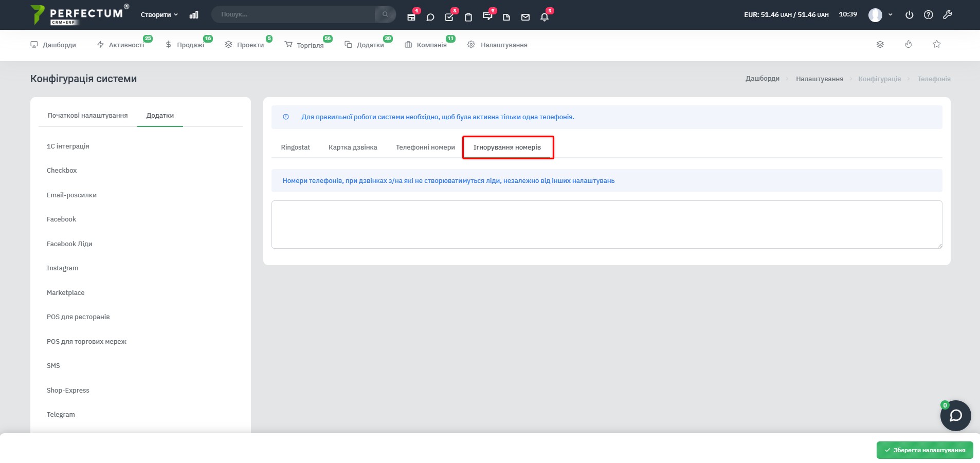Screen dimensions: 980x463
Task: Expand the Створити dropdown menu
Action: pos(159,15)
